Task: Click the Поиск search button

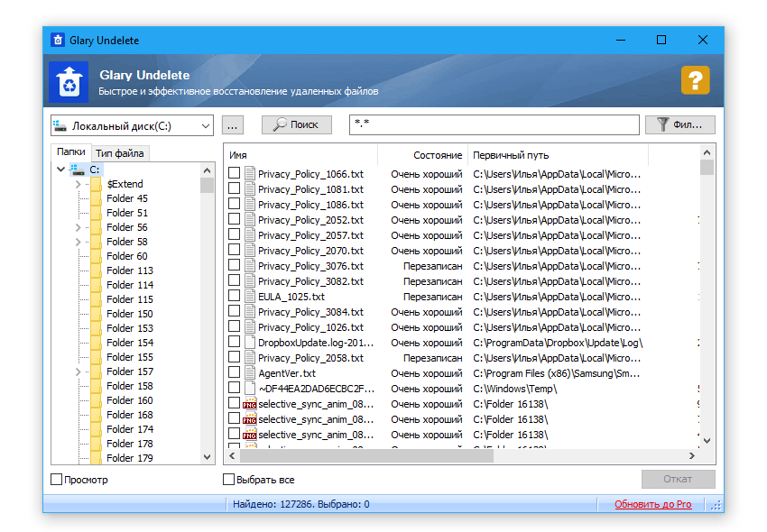Action: pyautogui.click(x=297, y=124)
